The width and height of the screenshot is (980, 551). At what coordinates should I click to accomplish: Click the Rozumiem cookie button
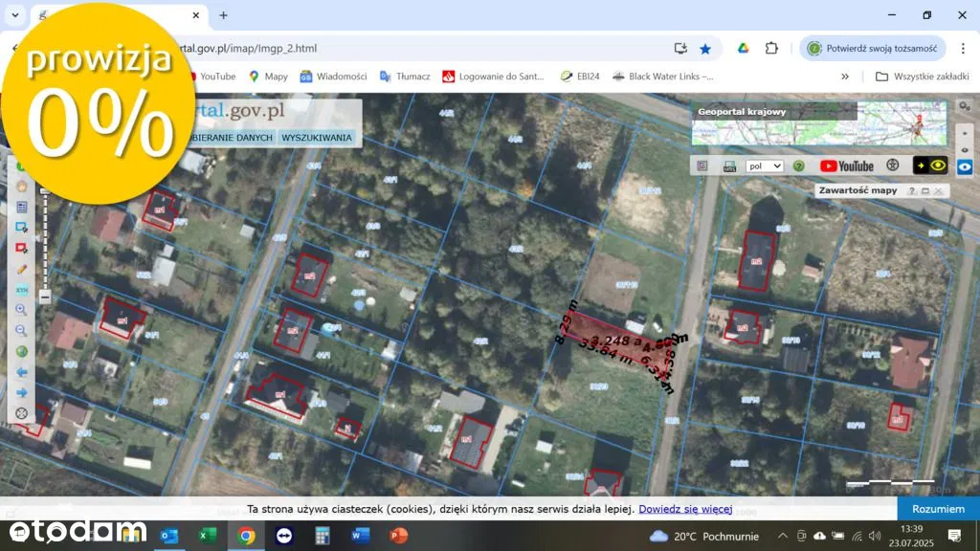(x=937, y=509)
